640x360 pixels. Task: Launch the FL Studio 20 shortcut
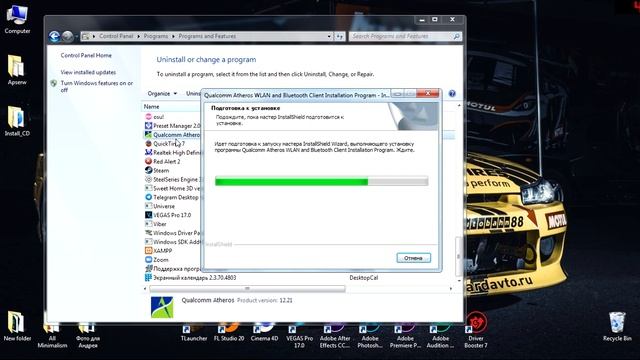pos(229,333)
